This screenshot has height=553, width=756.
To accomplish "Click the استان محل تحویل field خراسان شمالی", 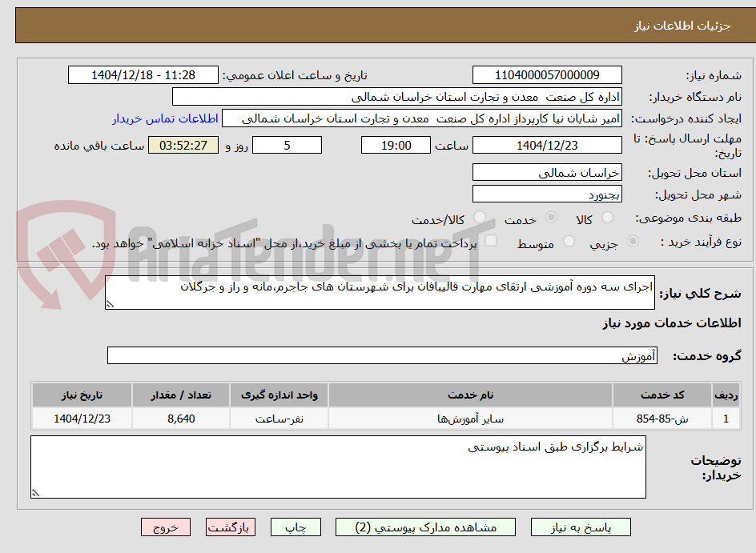I will [547, 172].
